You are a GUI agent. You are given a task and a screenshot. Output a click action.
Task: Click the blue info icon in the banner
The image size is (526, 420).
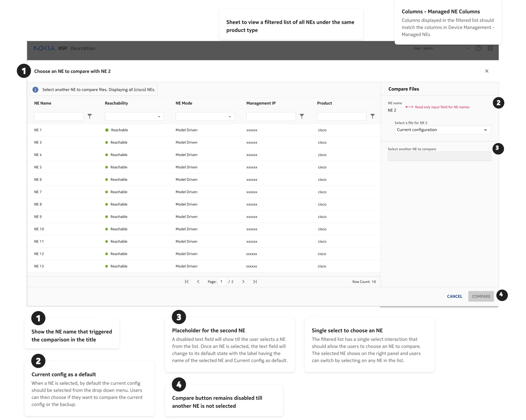pos(35,90)
